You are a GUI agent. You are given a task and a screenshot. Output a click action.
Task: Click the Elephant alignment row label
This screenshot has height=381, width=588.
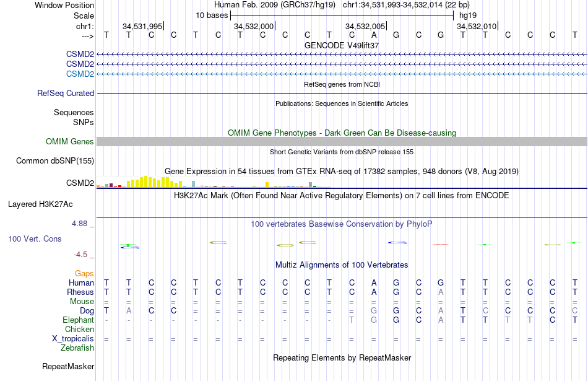pos(78,320)
